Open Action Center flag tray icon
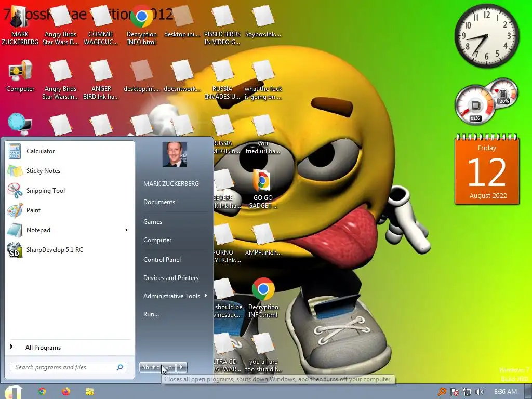 coord(454,392)
